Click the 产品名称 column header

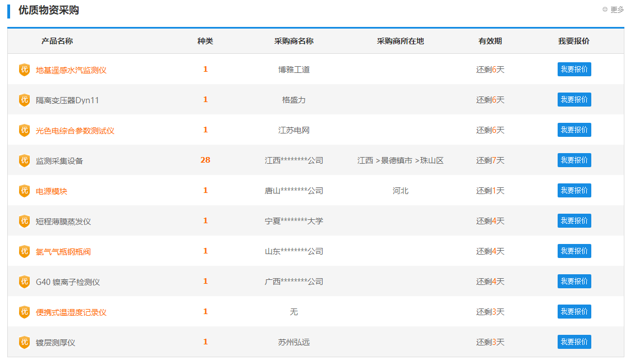pyautogui.click(x=57, y=41)
